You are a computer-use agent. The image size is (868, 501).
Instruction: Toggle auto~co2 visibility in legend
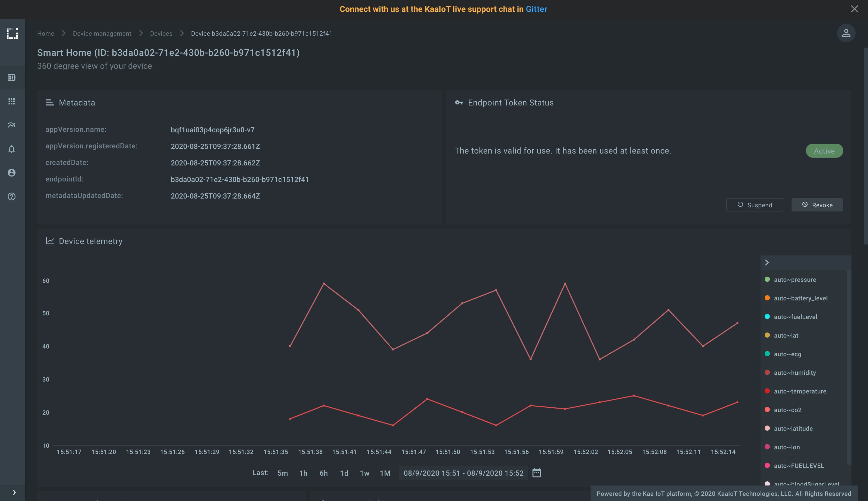click(x=787, y=410)
